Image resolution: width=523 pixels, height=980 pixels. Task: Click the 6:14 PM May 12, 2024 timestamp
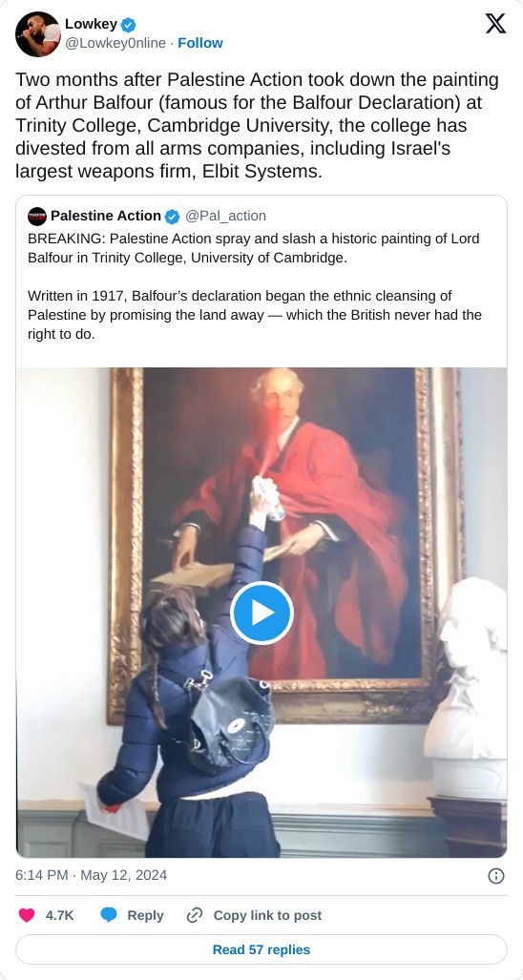[x=92, y=875]
